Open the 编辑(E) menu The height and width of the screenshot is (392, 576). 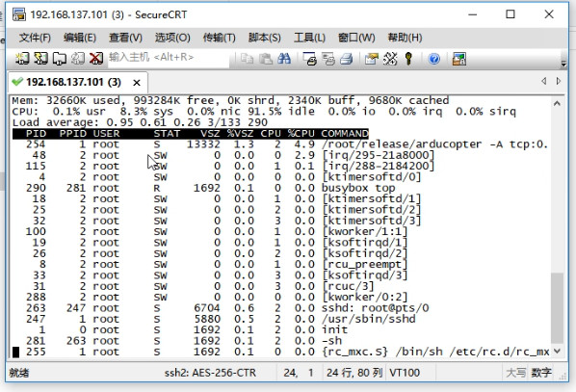(80, 38)
